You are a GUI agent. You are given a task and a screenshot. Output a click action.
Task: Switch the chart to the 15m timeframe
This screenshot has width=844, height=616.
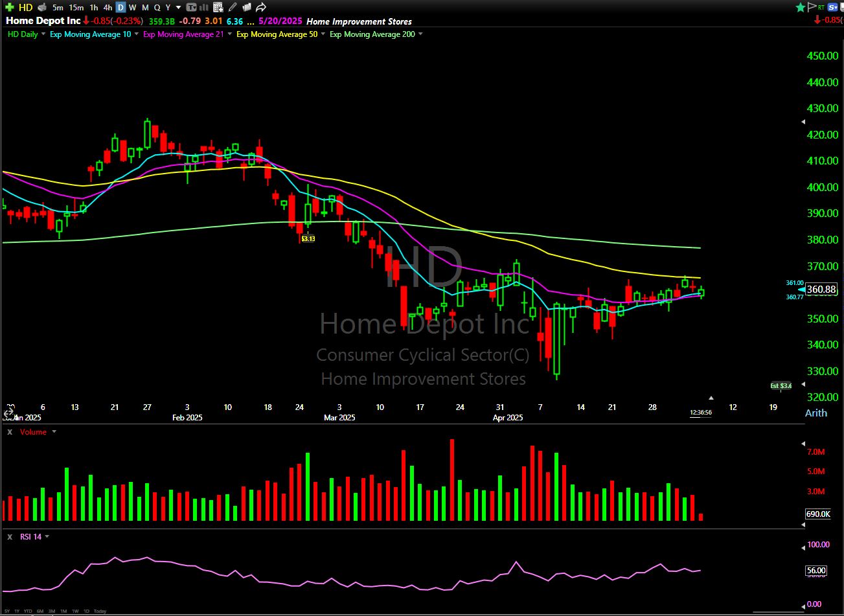(76, 7)
